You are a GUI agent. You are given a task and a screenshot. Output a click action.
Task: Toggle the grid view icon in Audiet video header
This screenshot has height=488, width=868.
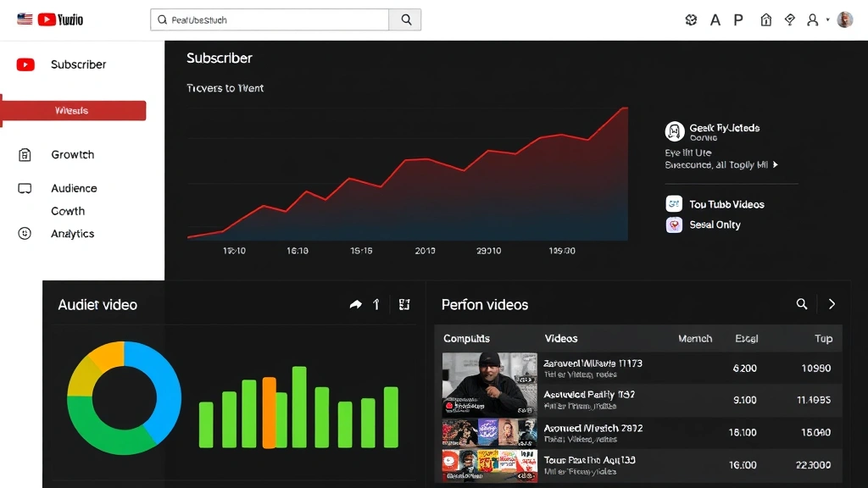pos(404,303)
